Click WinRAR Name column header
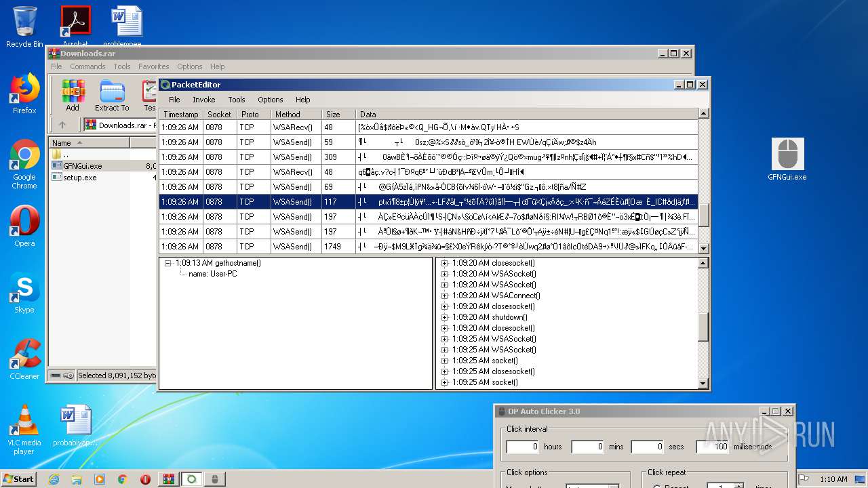 click(89, 142)
